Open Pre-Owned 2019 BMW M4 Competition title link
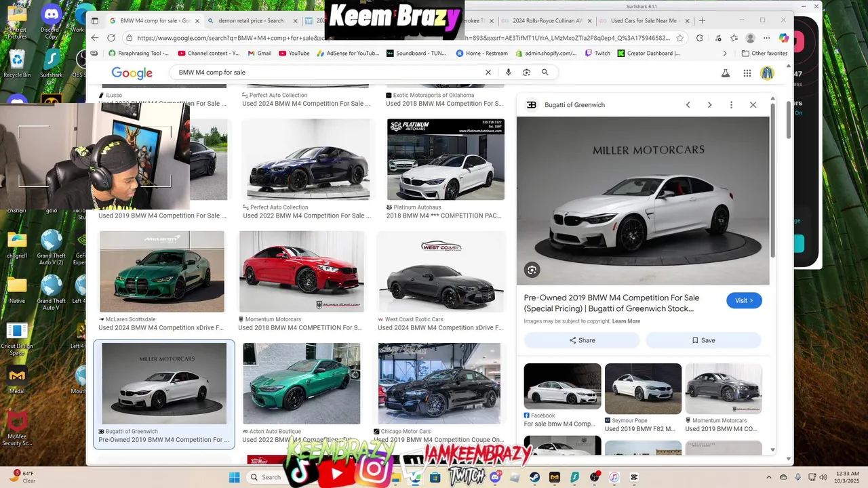868x488 pixels. coord(612,303)
